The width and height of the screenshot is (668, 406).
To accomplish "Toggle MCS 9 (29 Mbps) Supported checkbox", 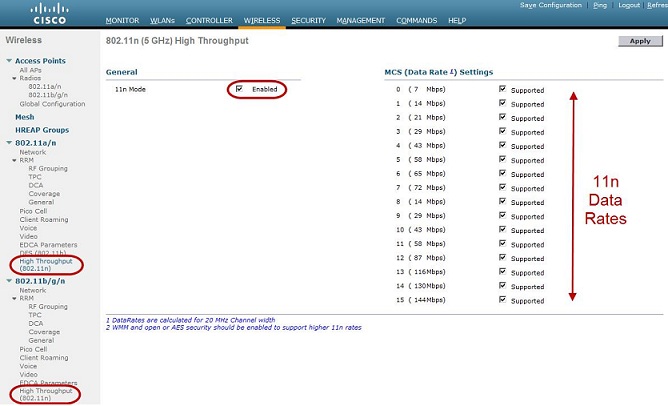I will point(502,215).
